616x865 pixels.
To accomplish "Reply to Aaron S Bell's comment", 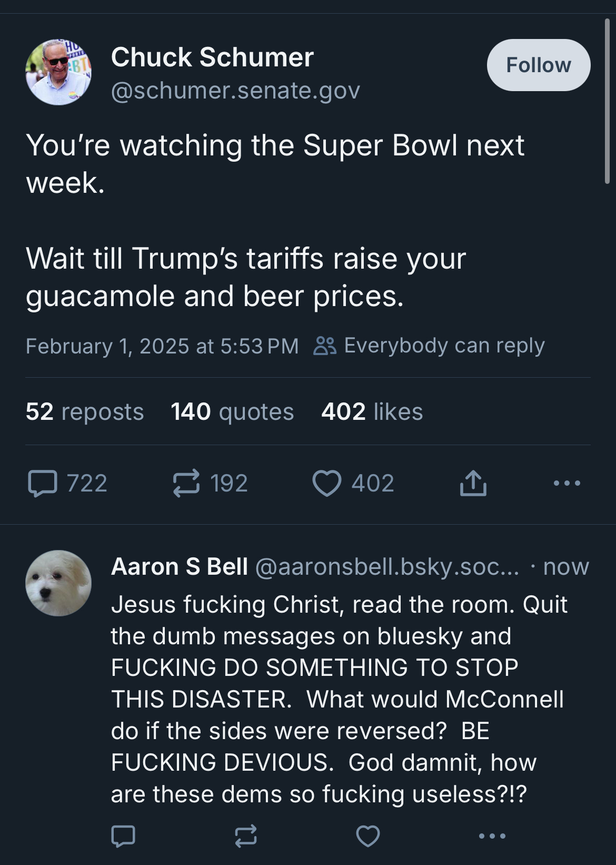I will (123, 835).
